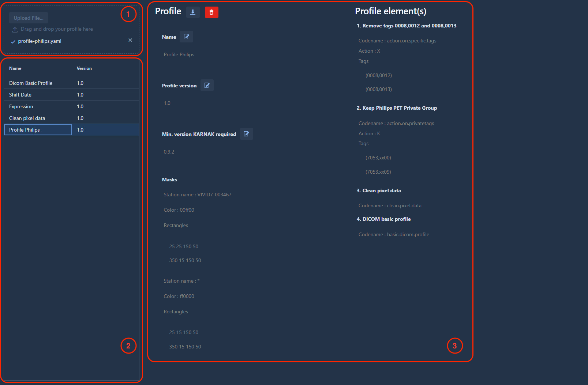This screenshot has height=385, width=588.
Task: Edit the profile Name field
Action: point(186,37)
